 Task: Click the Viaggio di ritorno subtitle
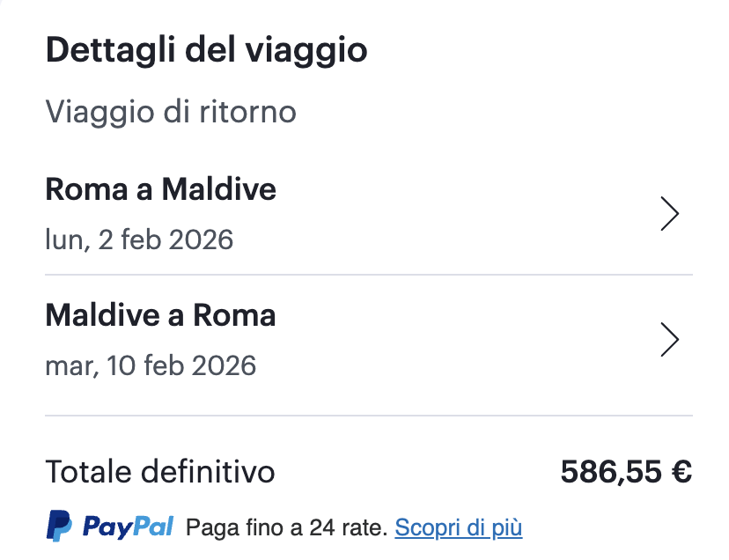(171, 113)
